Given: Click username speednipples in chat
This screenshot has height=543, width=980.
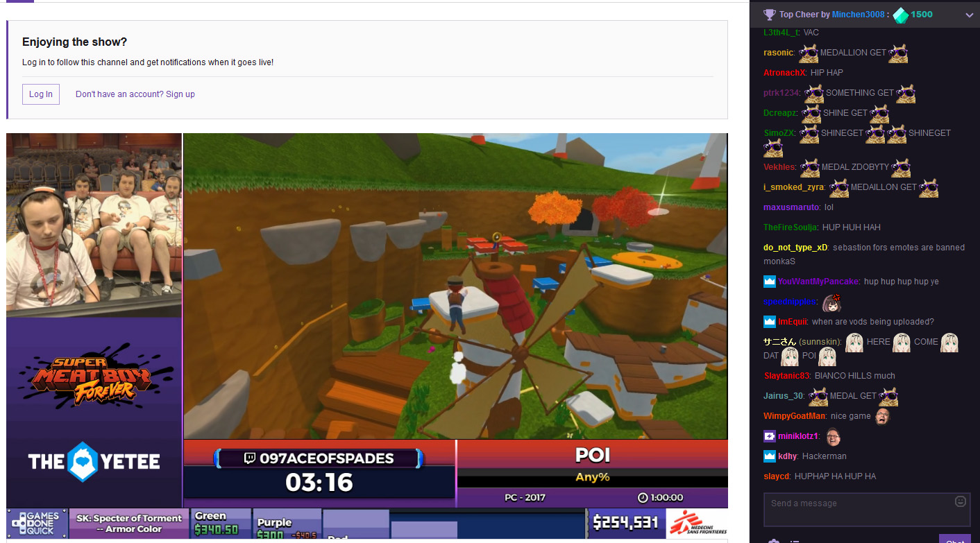Looking at the screenshot, I should [x=791, y=302].
